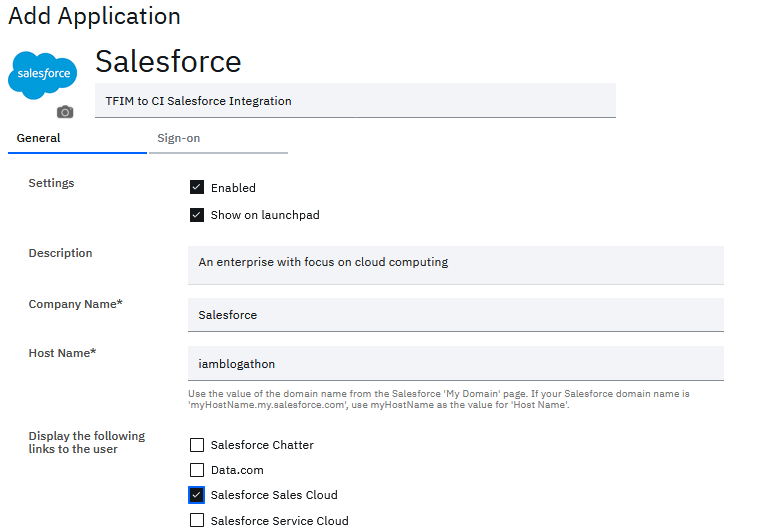
Task: Click the Host Name help text about My Domain
Action: (438, 399)
